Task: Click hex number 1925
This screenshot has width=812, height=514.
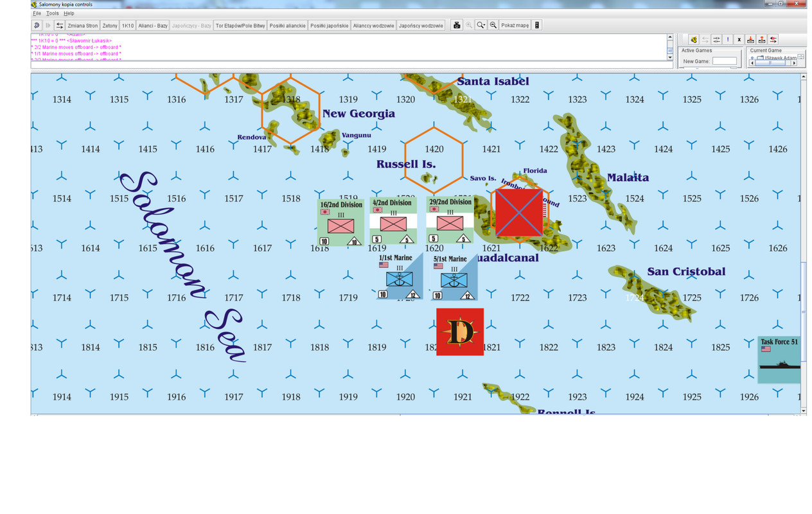Action: point(692,397)
